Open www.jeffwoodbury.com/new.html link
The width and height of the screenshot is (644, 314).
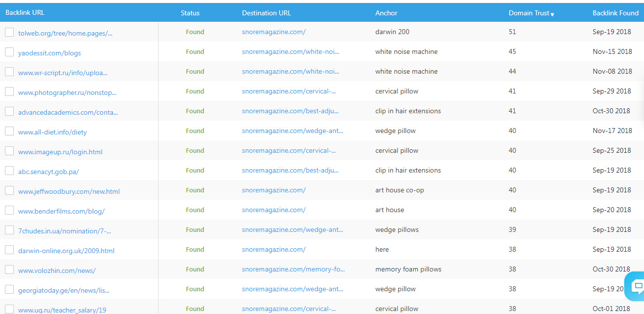point(69,191)
